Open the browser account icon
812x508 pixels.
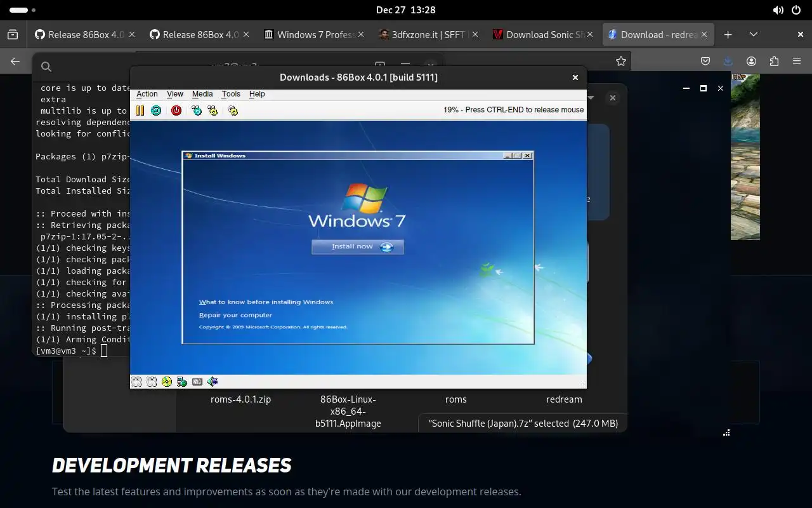[x=752, y=61]
